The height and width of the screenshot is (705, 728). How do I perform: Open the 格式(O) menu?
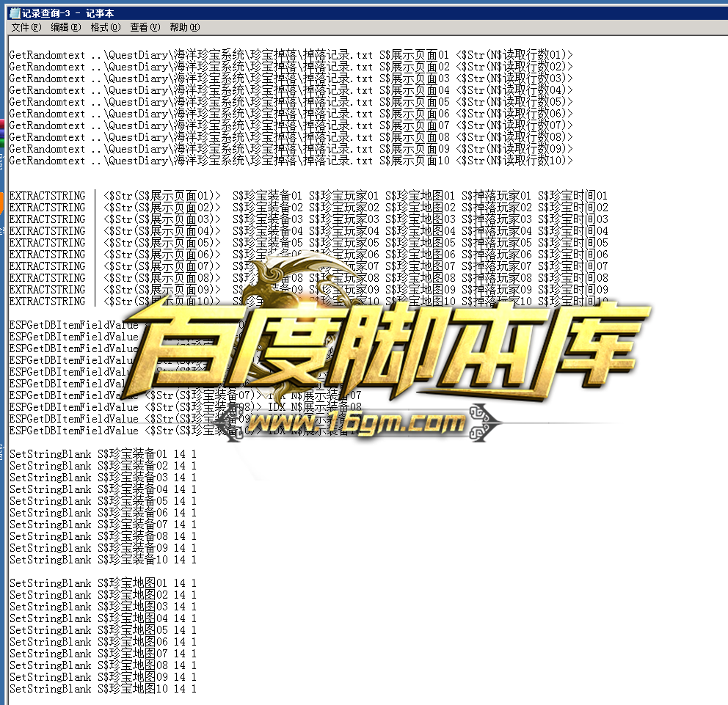point(106,27)
